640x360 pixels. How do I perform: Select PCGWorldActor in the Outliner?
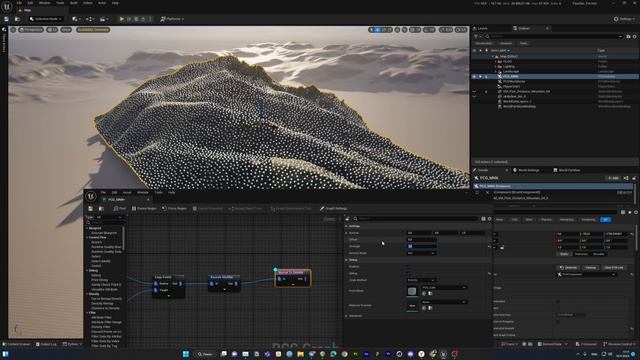(514, 81)
